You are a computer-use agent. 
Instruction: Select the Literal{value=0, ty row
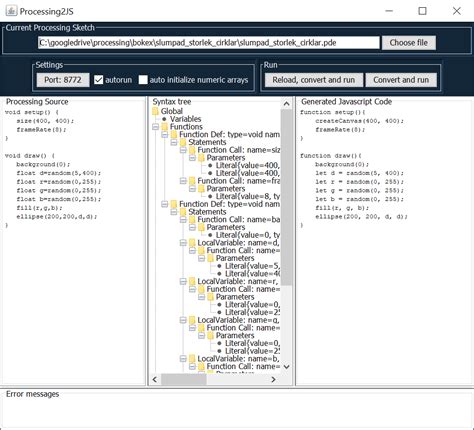coord(248,235)
